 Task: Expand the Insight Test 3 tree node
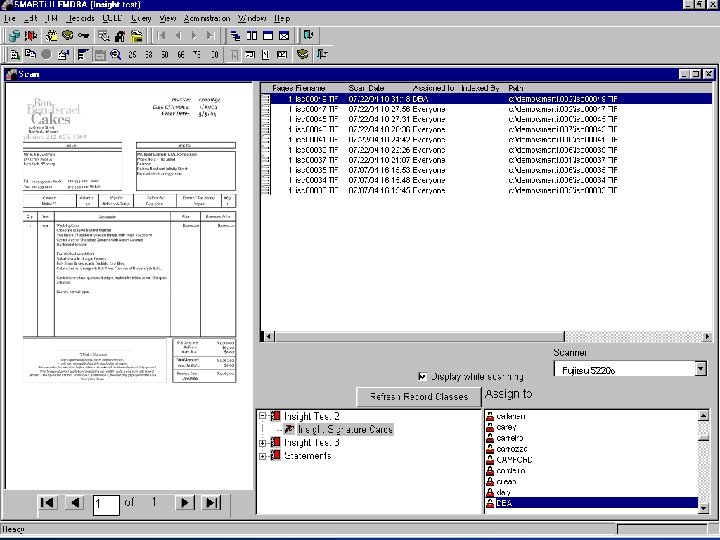point(262,443)
